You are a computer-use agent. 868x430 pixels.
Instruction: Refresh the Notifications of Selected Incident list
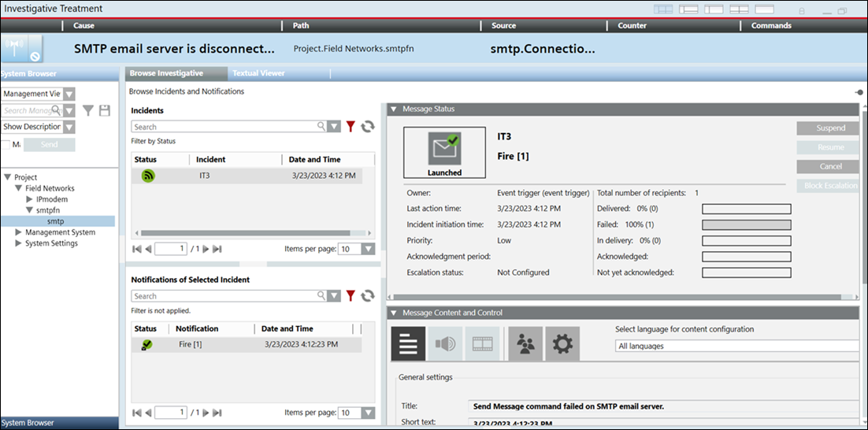click(x=367, y=296)
